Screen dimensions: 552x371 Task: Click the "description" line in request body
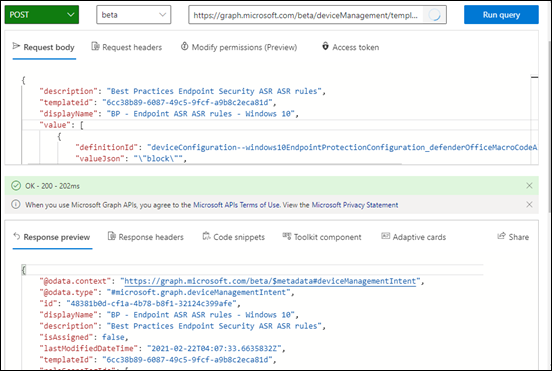point(182,91)
